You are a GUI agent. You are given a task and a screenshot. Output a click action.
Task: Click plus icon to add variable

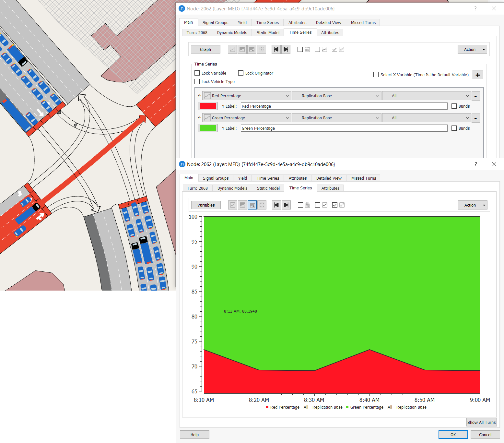[477, 75]
